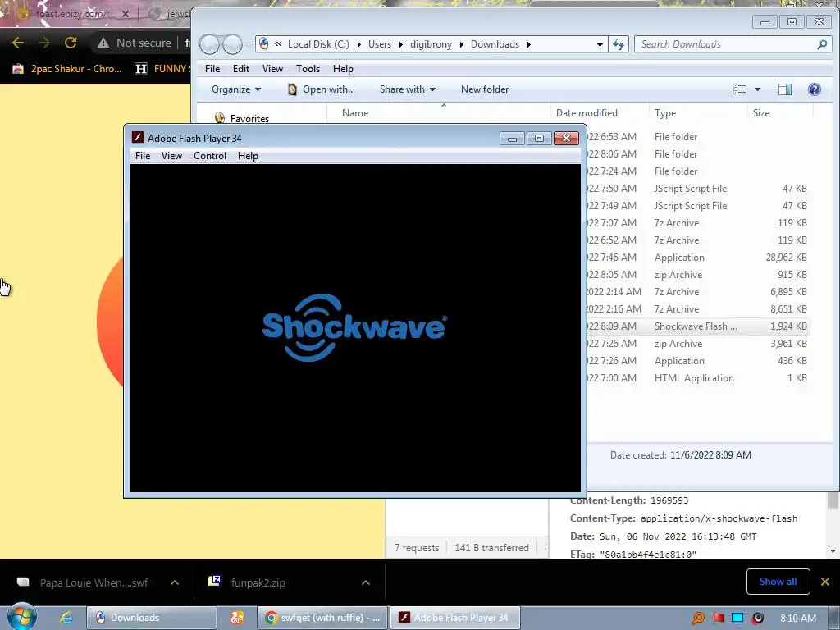Open Explorer help icon
Viewport: 840px width, 630px height.
[814, 89]
